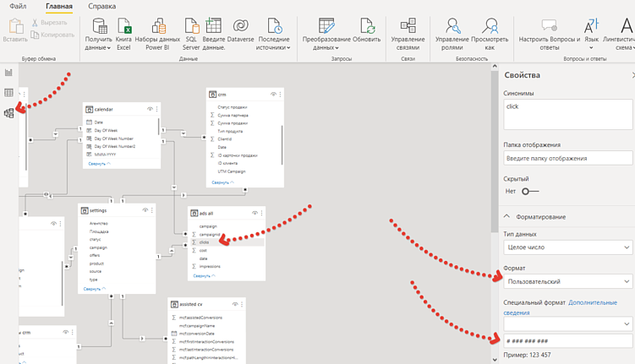Click Свернуть link on crm table
Screen dimensions: 635x364
(x=221, y=182)
